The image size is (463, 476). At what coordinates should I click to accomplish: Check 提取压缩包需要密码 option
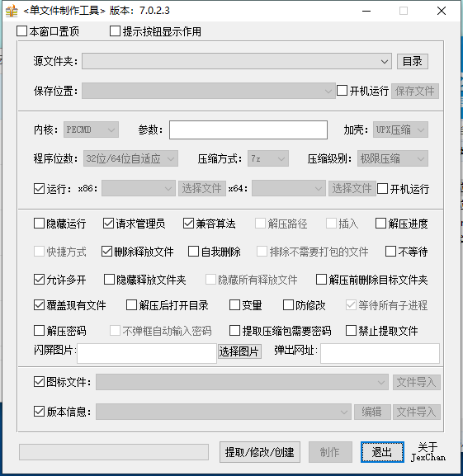tap(234, 331)
